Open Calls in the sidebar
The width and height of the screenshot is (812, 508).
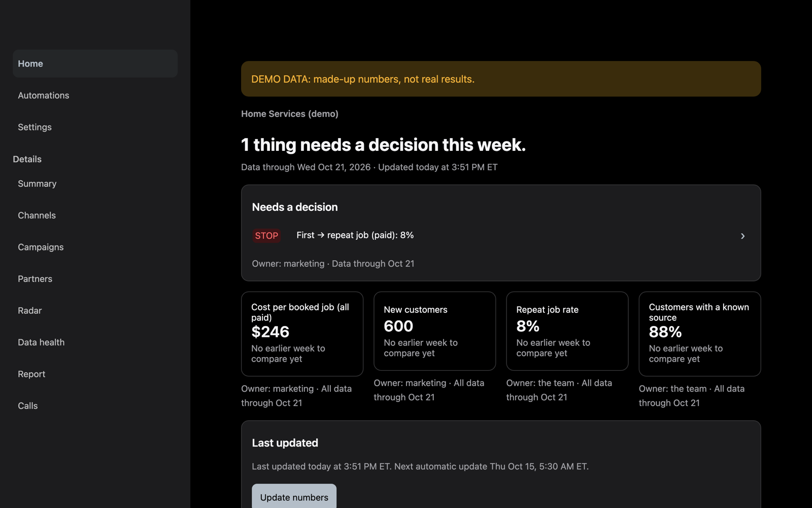(x=95, y=406)
